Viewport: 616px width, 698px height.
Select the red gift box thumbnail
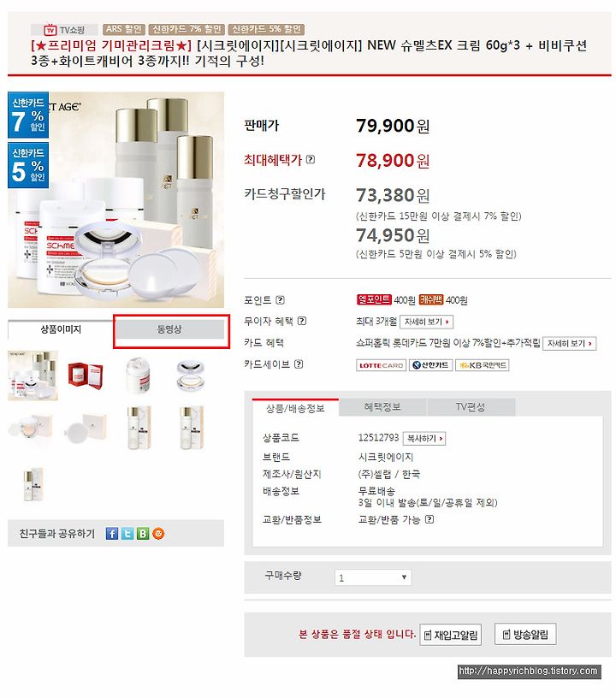85,376
